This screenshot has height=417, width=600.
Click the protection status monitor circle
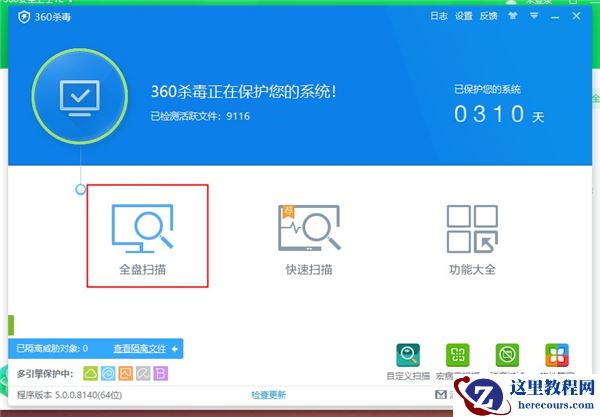coord(80,96)
